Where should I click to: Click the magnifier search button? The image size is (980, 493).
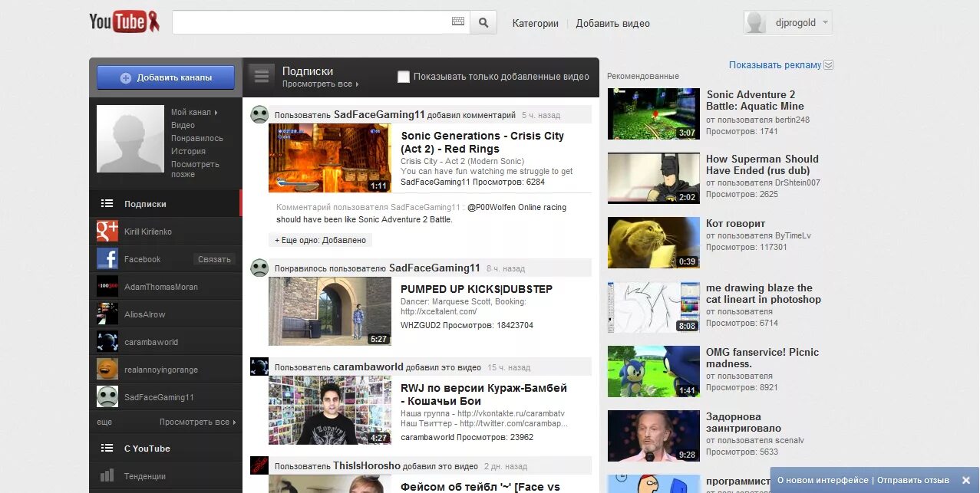483,22
